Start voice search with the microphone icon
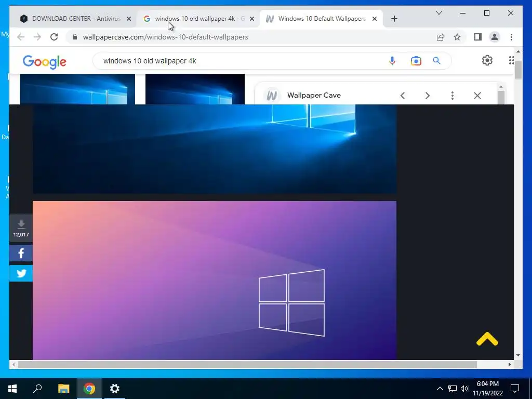 392,61
